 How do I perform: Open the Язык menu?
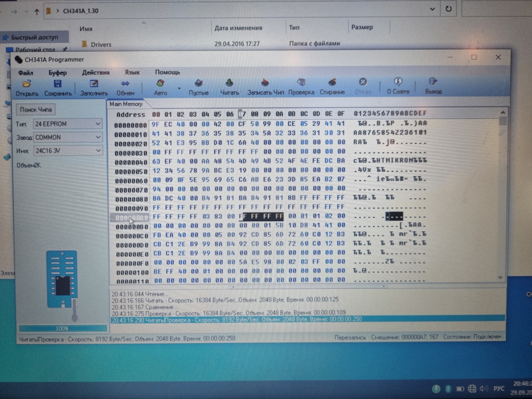coord(132,72)
